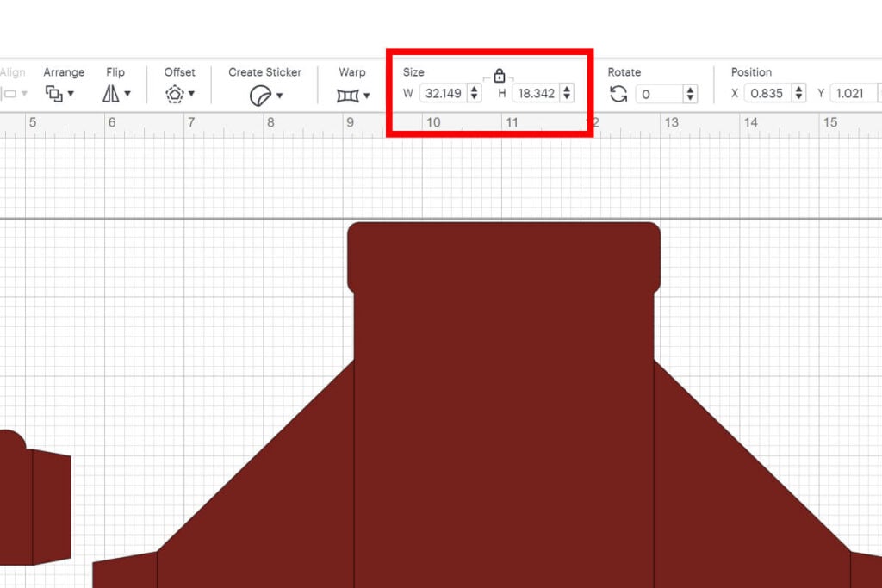Click the Rotate circular arrows icon

tap(618, 94)
